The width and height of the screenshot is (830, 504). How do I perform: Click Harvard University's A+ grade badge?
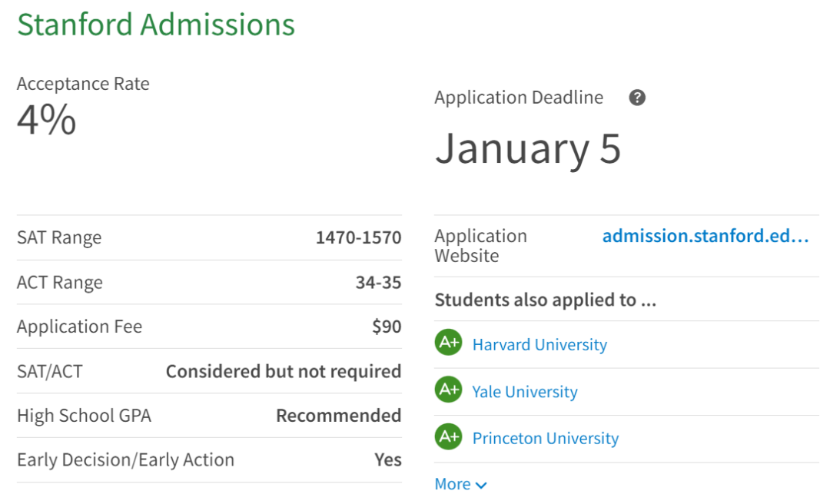(x=447, y=343)
